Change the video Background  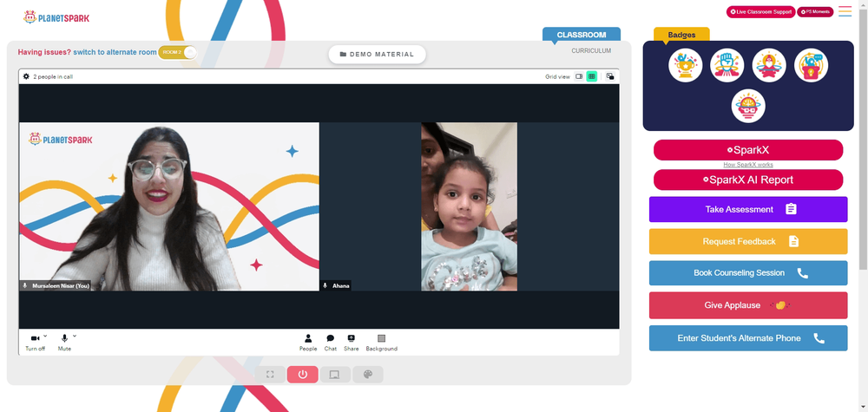click(381, 343)
